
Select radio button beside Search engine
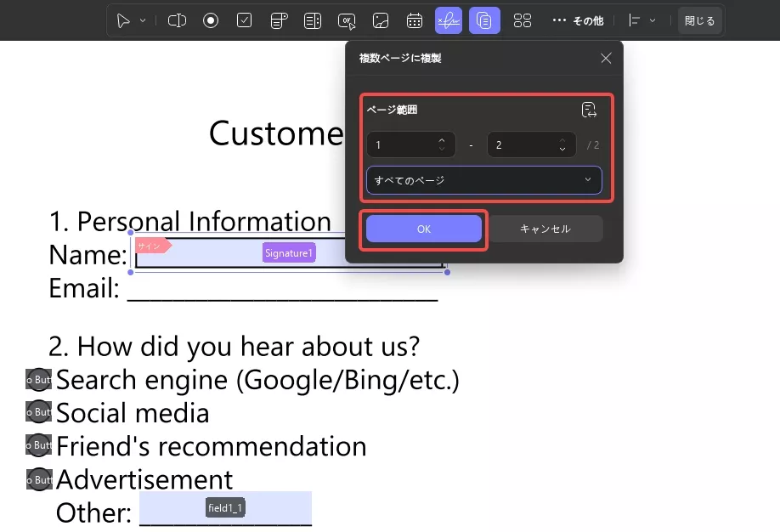[39, 380]
